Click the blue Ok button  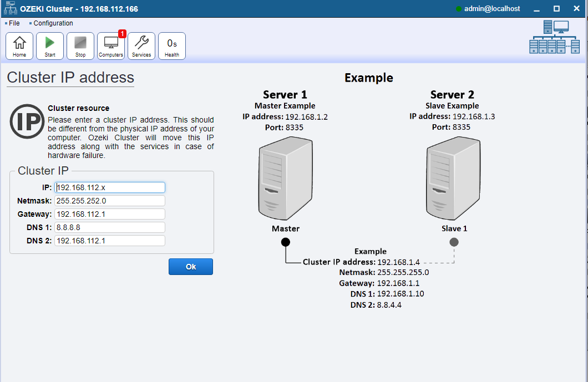(x=191, y=267)
